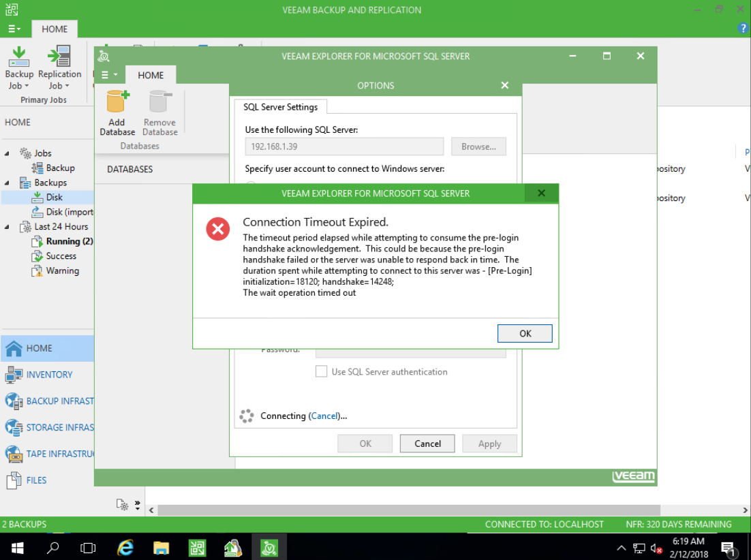The width and height of the screenshot is (751, 560).
Task: Open BACKUP INFRASTRUCTURE view
Action: tap(48, 401)
